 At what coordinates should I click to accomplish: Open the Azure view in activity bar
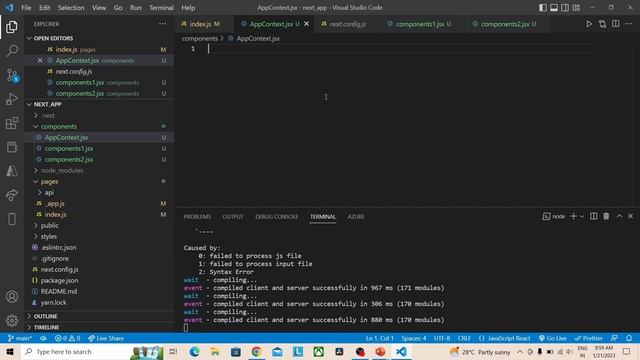(x=12, y=171)
